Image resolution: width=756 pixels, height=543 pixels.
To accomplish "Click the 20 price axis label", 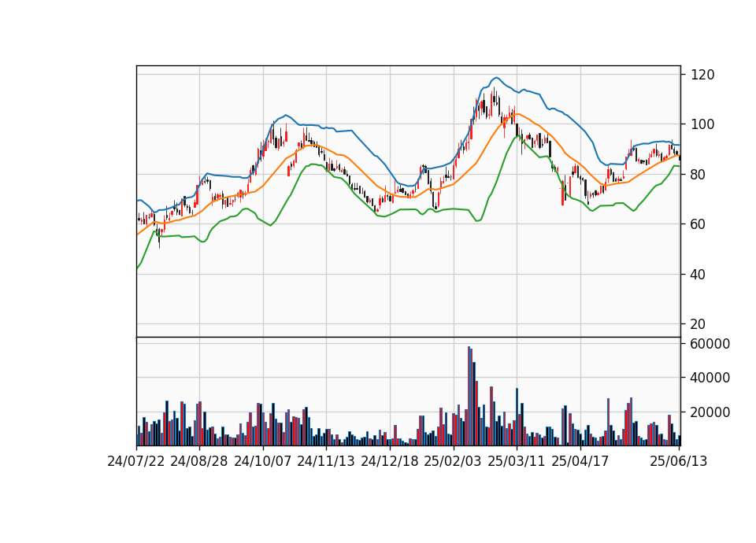I will tap(699, 324).
